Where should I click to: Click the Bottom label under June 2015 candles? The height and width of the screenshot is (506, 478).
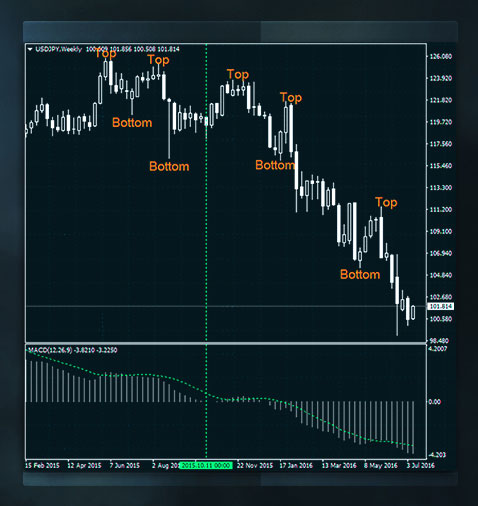132,122
